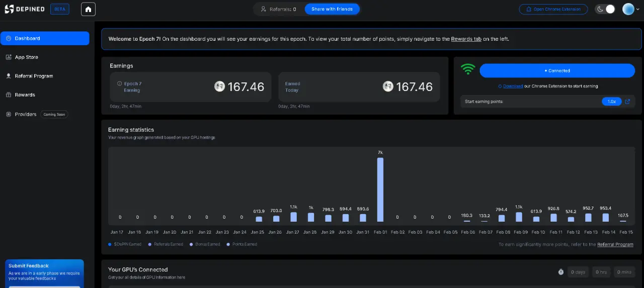The image size is (644, 288).
Task: Click the coin icon in Epoch 7 Earning
Action: (x=219, y=86)
